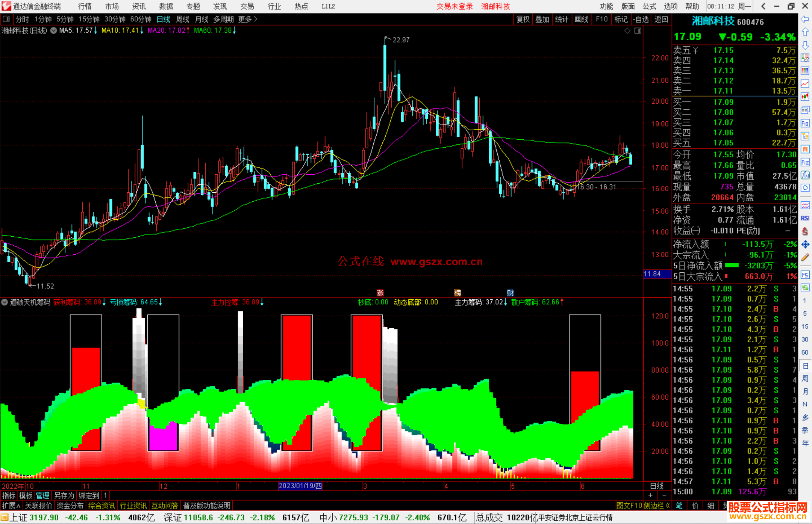Open the candlestick chart icon in sidebar

[x=805, y=97]
